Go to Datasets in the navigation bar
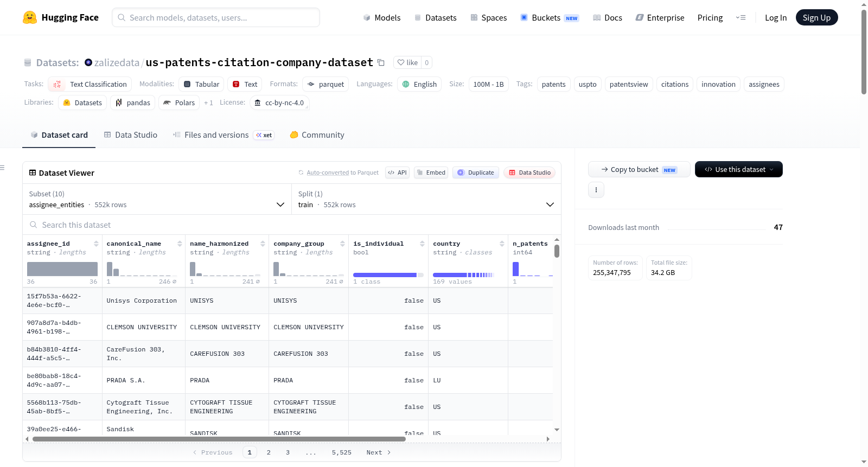The height and width of the screenshot is (467, 868). coord(435,17)
